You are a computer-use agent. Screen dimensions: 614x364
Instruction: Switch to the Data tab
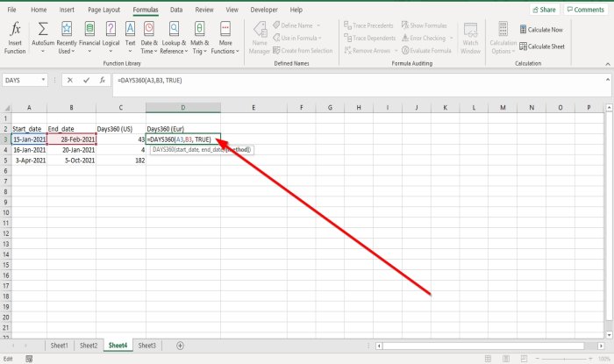(x=176, y=10)
